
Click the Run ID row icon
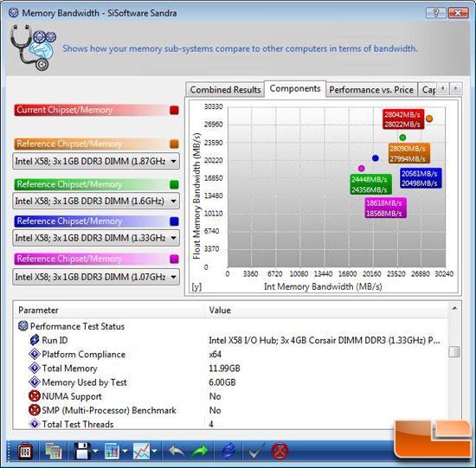tap(35, 340)
